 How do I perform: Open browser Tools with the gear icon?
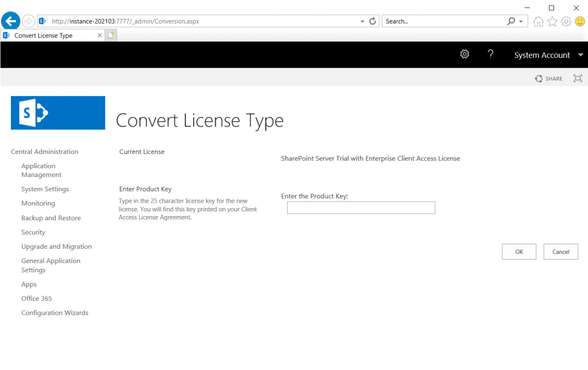(x=566, y=21)
